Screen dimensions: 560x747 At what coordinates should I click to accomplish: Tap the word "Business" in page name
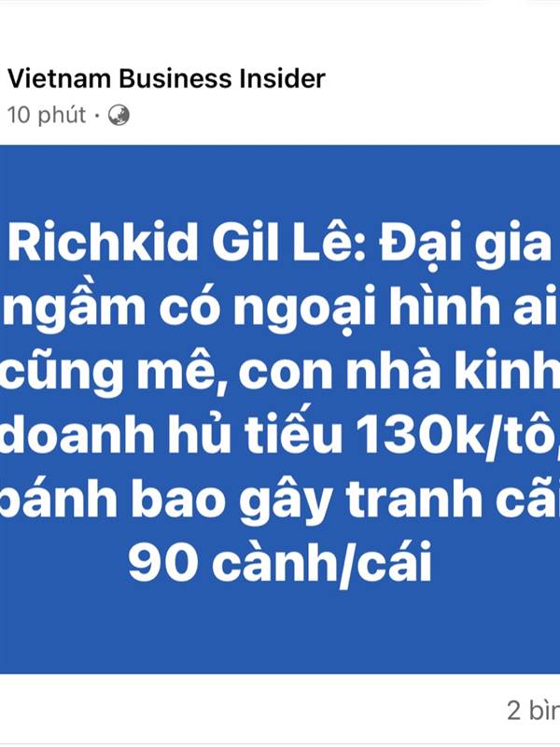click(x=175, y=78)
